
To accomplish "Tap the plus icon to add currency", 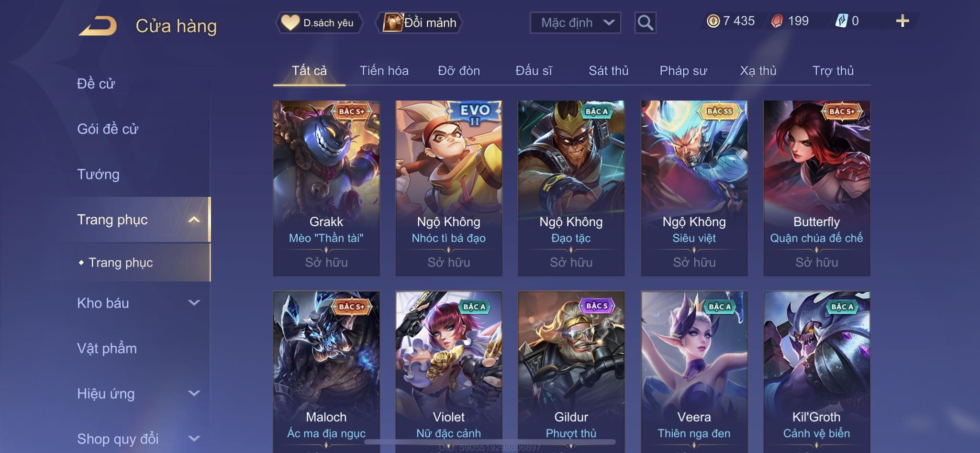I will (x=902, y=21).
